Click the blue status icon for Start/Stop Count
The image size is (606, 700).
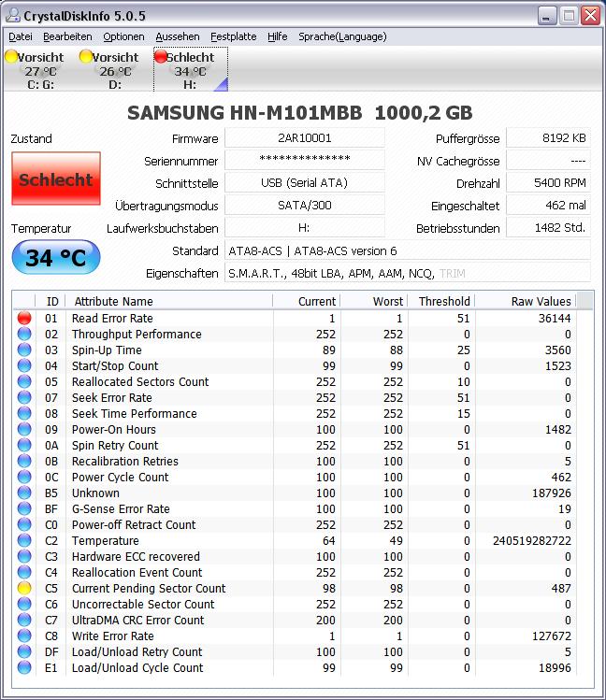pyautogui.click(x=24, y=365)
